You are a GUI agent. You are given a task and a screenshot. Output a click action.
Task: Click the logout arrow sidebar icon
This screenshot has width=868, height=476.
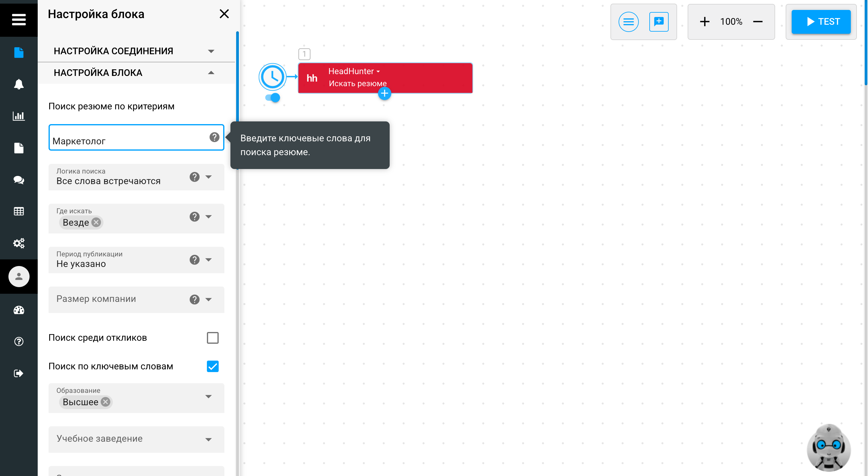pyautogui.click(x=18, y=373)
